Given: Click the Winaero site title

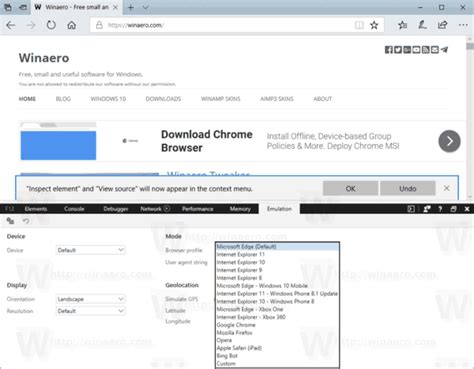Looking at the screenshot, I should 44,58.
